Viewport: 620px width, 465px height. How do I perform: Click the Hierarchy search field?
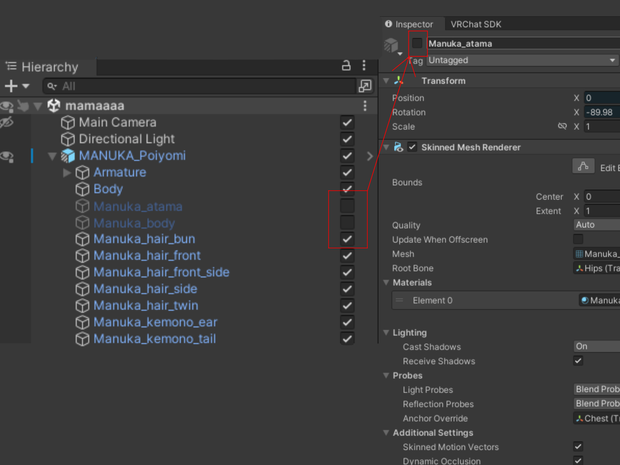tap(200, 86)
